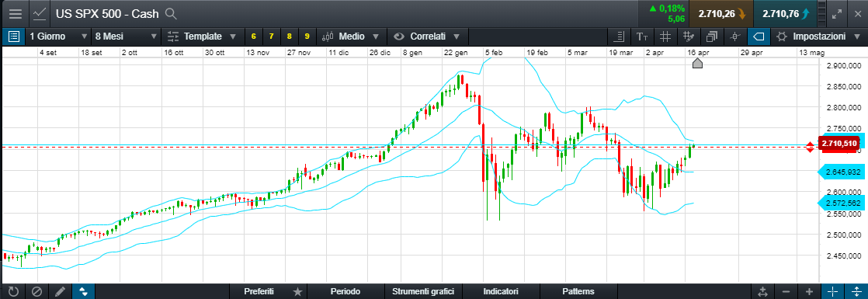Open the Indicatori menu
868x299 pixels.
point(501,291)
